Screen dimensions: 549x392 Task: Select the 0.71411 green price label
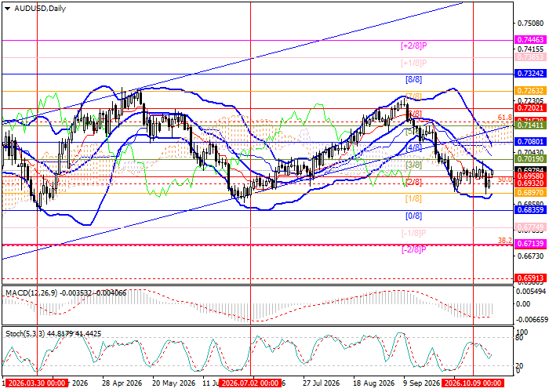(x=530, y=125)
